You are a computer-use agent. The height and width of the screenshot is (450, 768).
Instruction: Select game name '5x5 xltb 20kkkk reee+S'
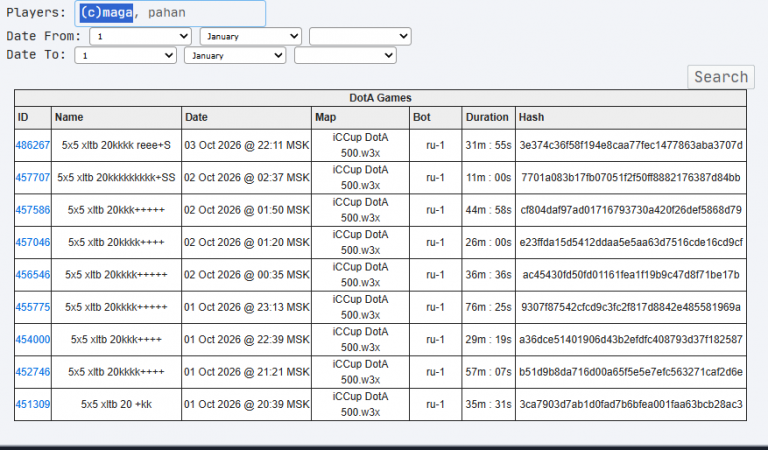point(116,145)
